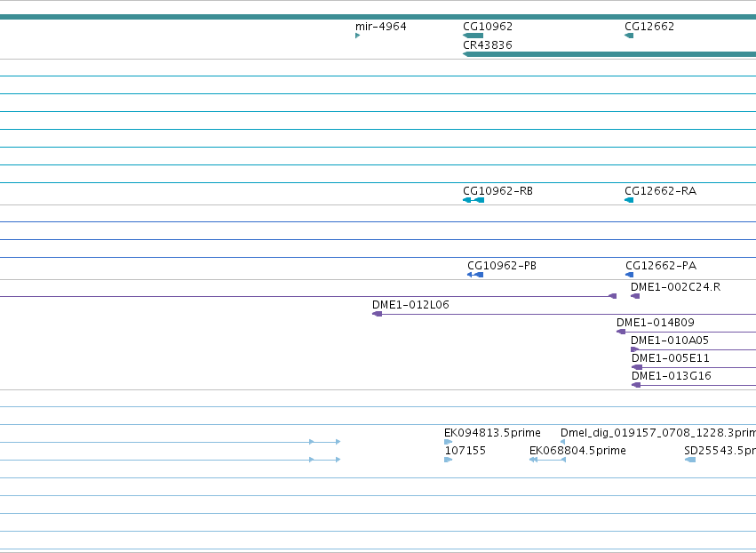Select the EK094813.5prime arrow glyph
Image resolution: width=756 pixels, height=553 pixels.
click(448, 442)
